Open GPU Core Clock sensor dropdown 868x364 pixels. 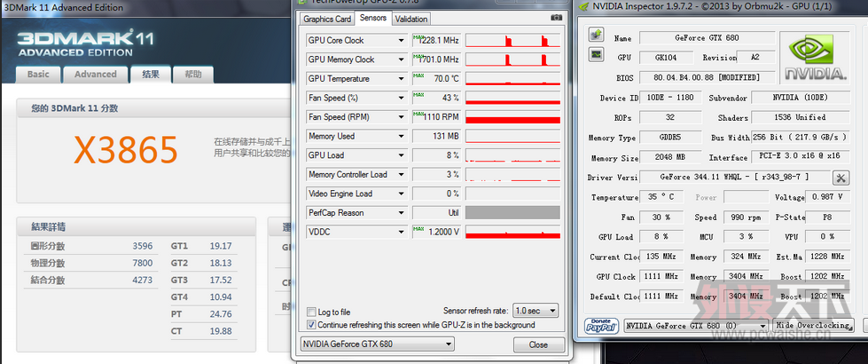[402, 41]
